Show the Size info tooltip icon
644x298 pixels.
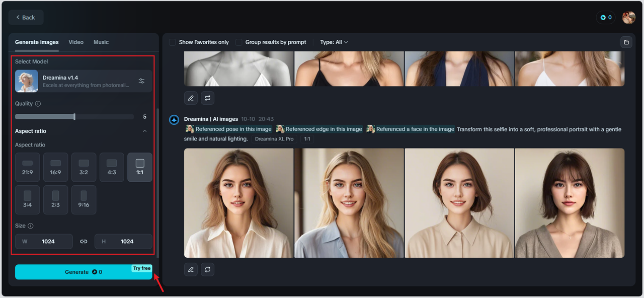[31, 226]
